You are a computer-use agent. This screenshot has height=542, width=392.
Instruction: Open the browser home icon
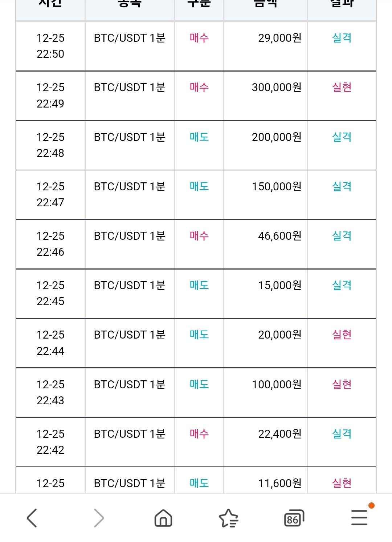tap(163, 518)
